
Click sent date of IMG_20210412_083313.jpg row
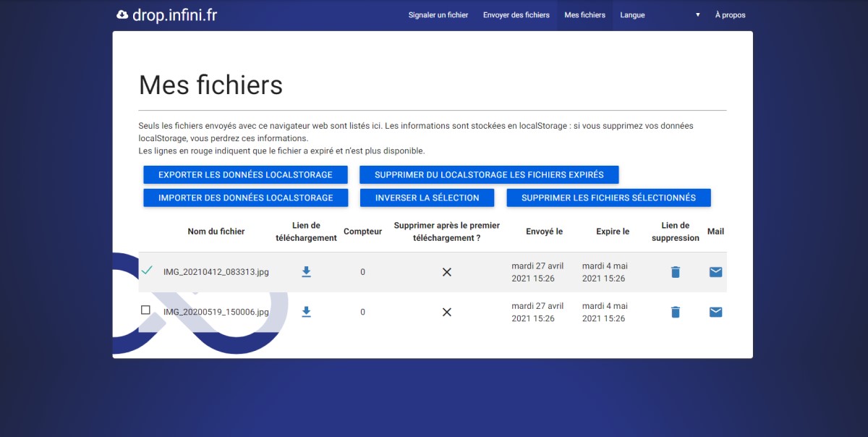point(537,272)
